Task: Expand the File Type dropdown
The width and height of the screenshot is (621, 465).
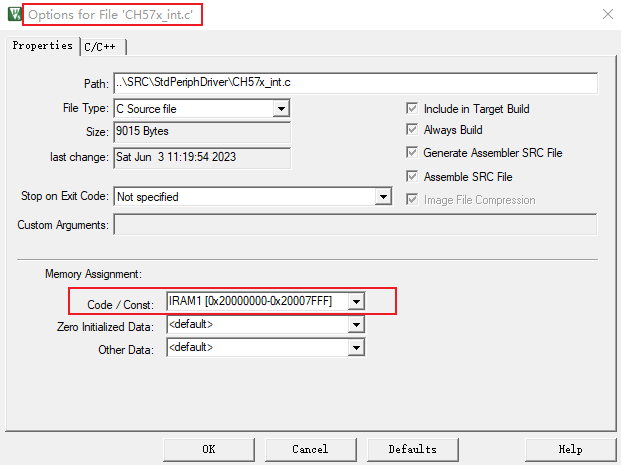Action: tap(281, 108)
